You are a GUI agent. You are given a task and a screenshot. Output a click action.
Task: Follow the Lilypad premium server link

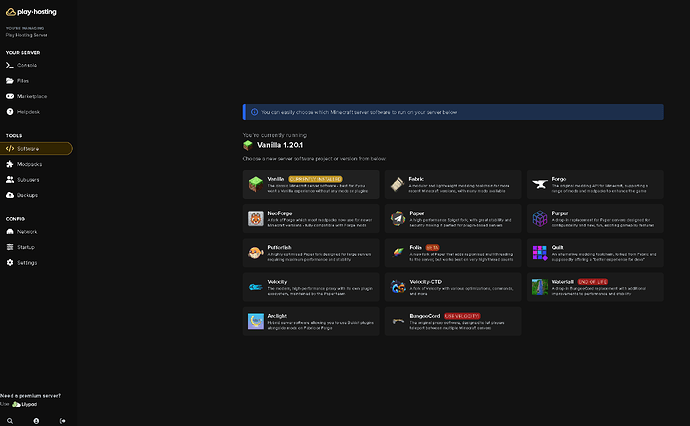click(x=25, y=404)
